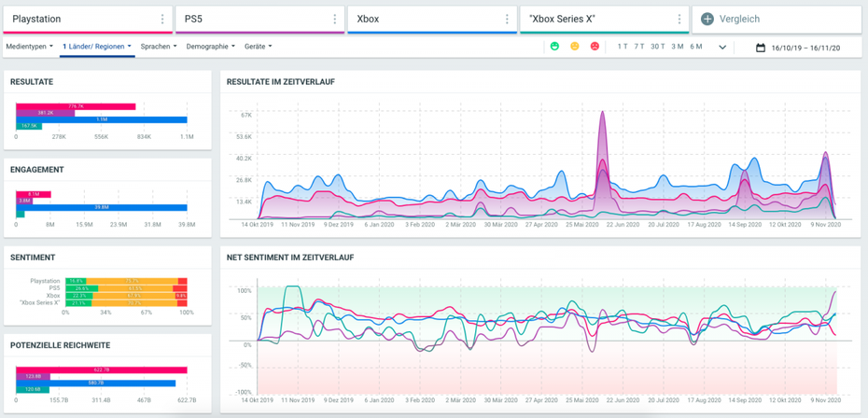The height and width of the screenshot is (418, 868).
Task: Select the PS5 query tab
Action: pos(259,20)
